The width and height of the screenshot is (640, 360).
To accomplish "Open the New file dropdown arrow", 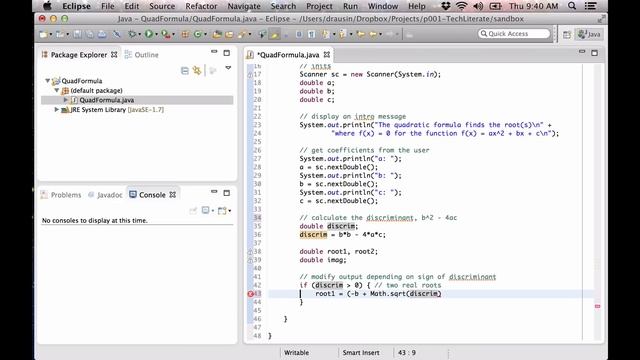I will click(x=51, y=34).
